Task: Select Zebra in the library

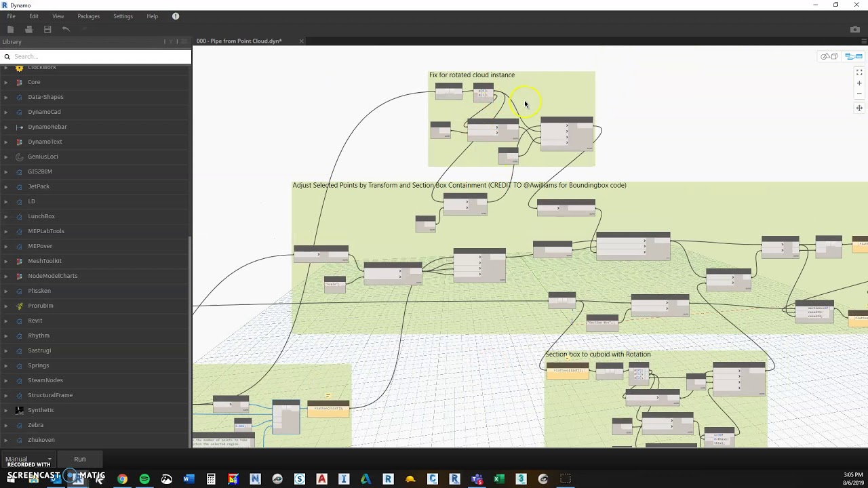Action: tap(35, 425)
